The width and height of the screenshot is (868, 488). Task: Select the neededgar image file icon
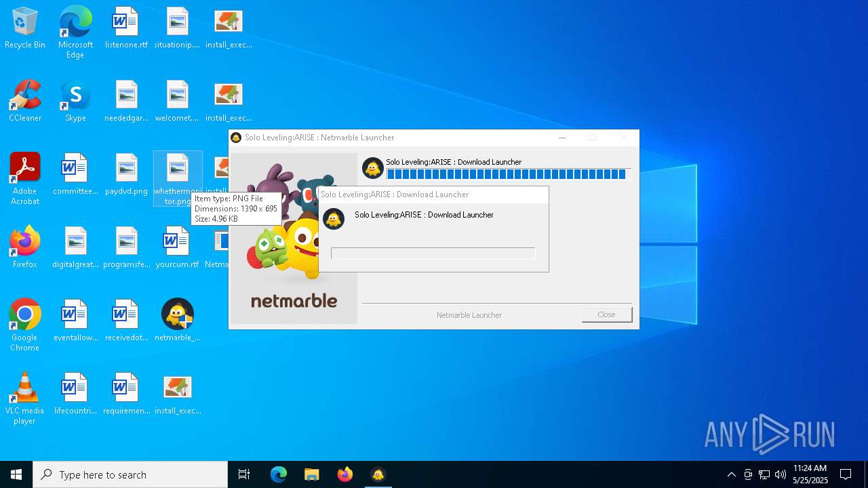point(126,102)
